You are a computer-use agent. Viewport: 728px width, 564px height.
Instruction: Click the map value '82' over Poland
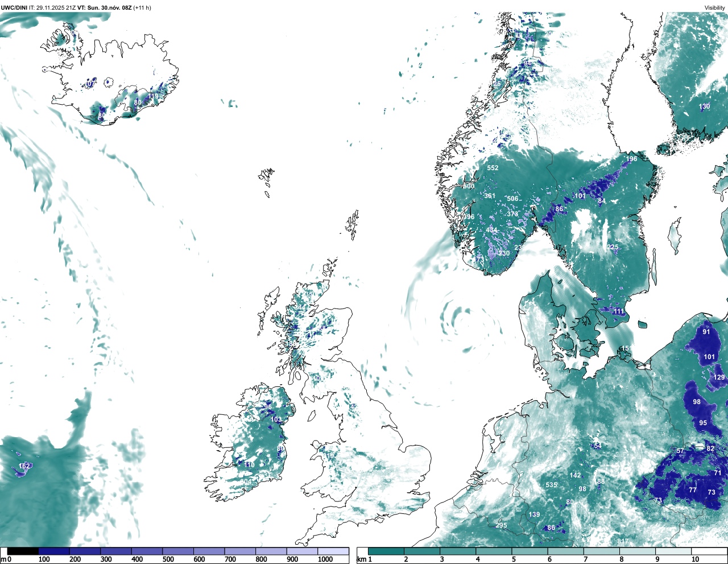[x=710, y=449]
